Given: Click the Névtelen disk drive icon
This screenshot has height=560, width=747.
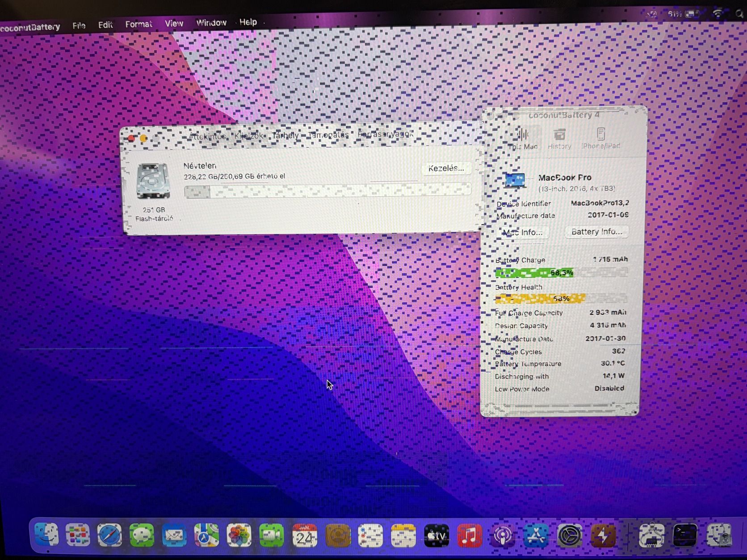Looking at the screenshot, I should coord(153,181).
